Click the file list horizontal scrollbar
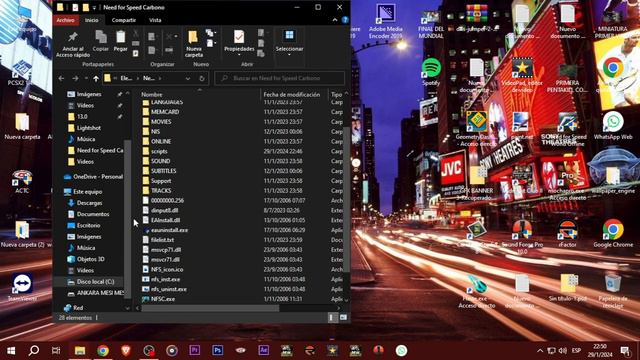Image resolution: width=640 pixels, height=360 pixels. click(x=210, y=309)
